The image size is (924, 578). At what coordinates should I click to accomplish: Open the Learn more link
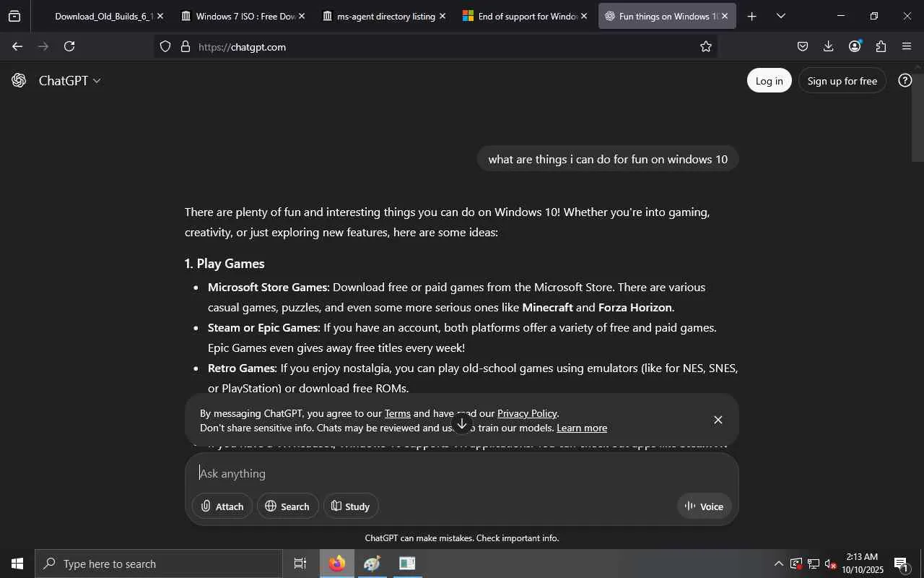[582, 428]
